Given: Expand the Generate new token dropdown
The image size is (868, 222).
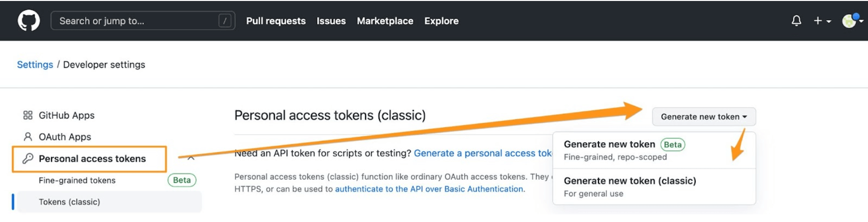Looking at the screenshot, I should point(703,117).
